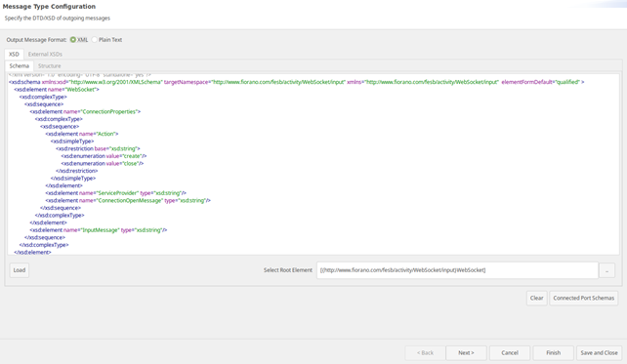The width and height of the screenshot is (627, 364).
Task: Switch to the Structure tab
Action: click(50, 66)
